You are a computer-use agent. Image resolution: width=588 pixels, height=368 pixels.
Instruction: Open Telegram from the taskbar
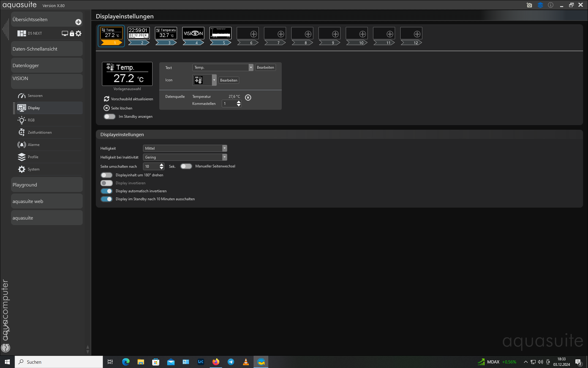tap(231, 362)
